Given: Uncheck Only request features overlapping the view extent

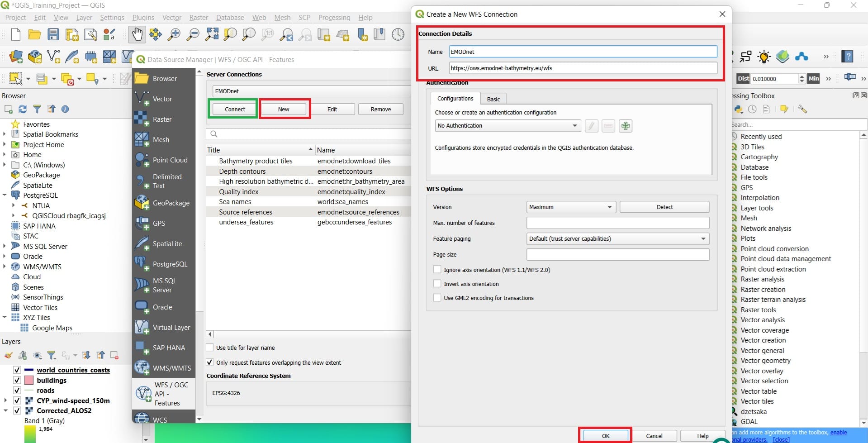Looking at the screenshot, I should tap(210, 362).
